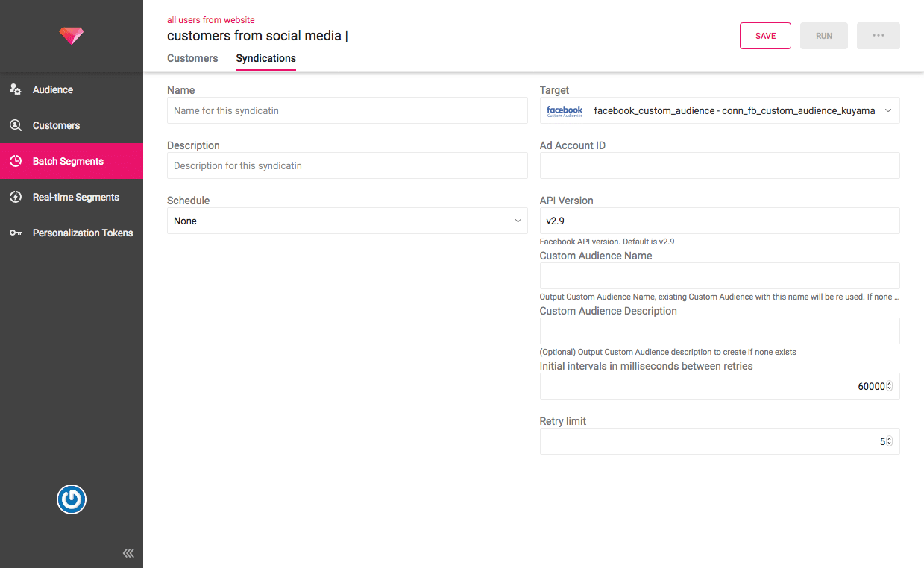Adjust the Retry limit stepper arrows
This screenshot has height=568, width=924.
point(889,441)
